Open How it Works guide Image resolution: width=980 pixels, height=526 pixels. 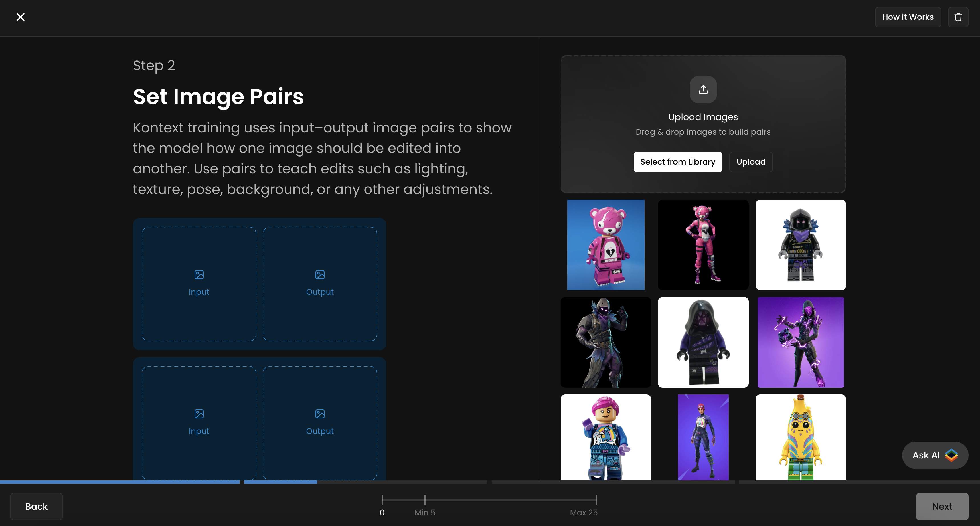coord(907,17)
